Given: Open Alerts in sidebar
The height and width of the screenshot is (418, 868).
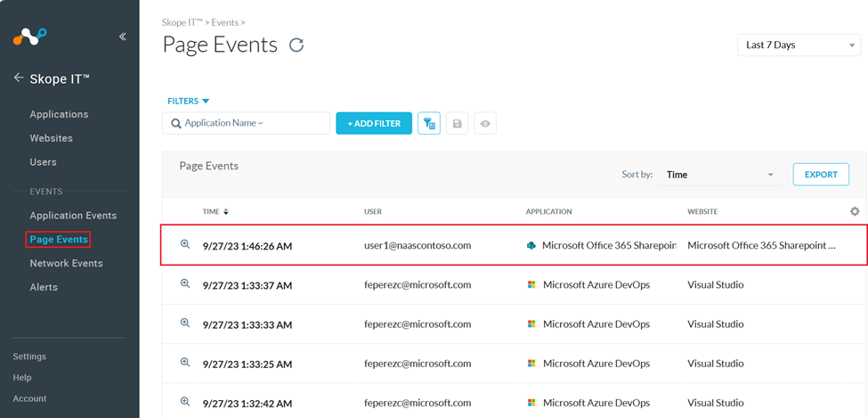Looking at the screenshot, I should pos(44,287).
